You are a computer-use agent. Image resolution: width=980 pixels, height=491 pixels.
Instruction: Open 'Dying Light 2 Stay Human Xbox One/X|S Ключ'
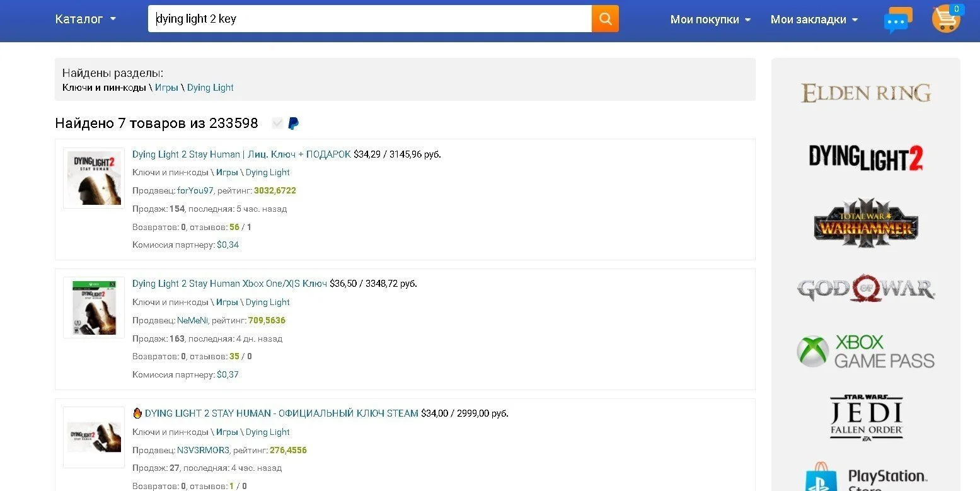coord(229,284)
